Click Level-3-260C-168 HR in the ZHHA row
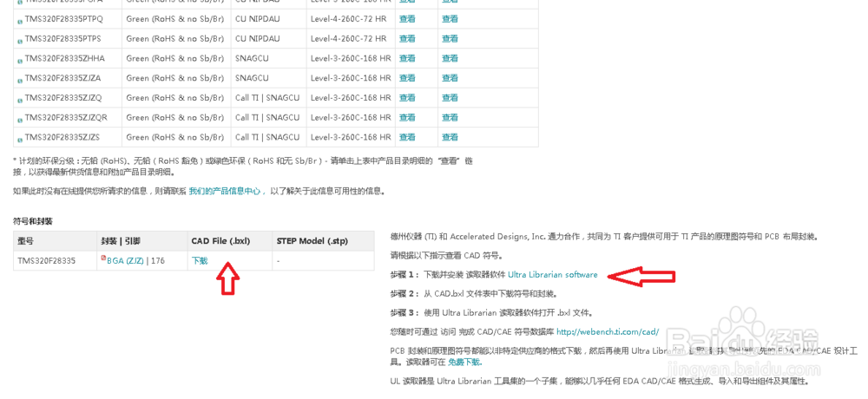This screenshot has height=399, width=868. coord(351,58)
